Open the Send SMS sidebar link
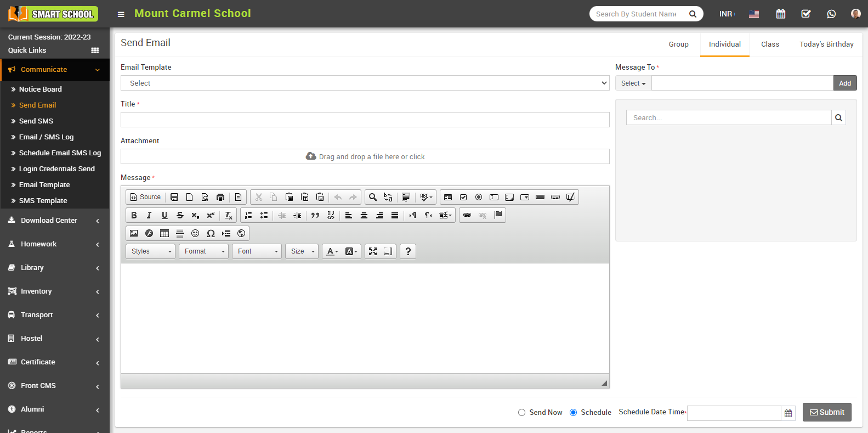 click(x=36, y=121)
